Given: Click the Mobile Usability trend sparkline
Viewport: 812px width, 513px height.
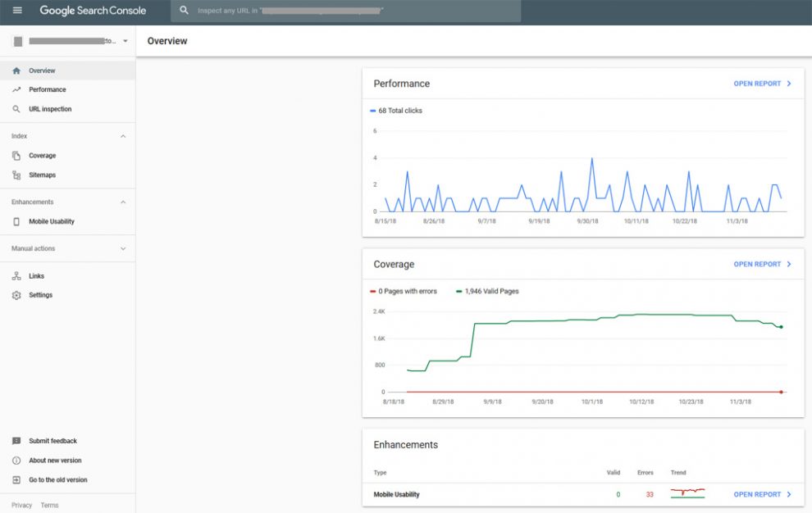Looking at the screenshot, I should coord(687,493).
